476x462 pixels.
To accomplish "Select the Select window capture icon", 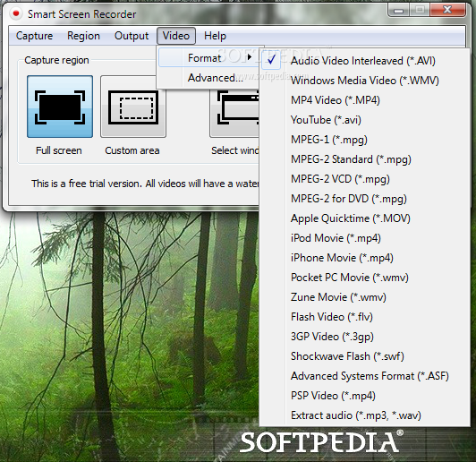I will pyautogui.click(x=234, y=113).
